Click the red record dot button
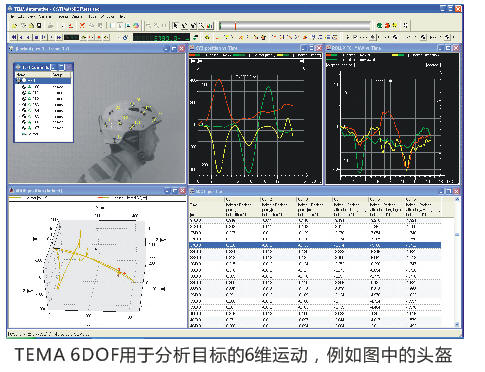The width and height of the screenshot is (485, 372). pos(99,37)
